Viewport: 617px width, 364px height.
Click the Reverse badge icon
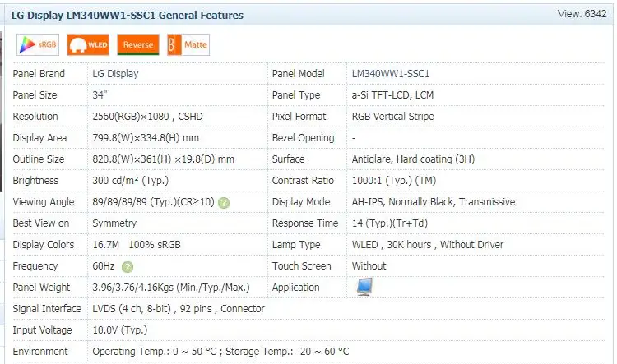[x=138, y=45]
